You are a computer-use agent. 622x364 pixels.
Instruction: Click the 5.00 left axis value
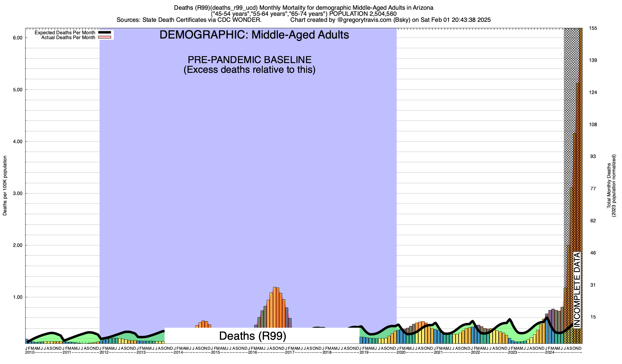point(18,90)
